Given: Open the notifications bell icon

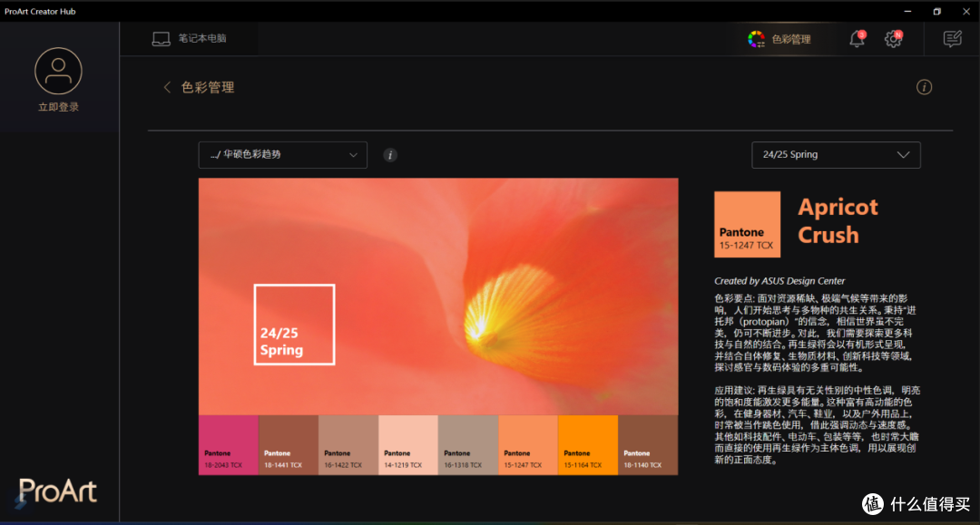Looking at the screenshot, I should (857, 39).
